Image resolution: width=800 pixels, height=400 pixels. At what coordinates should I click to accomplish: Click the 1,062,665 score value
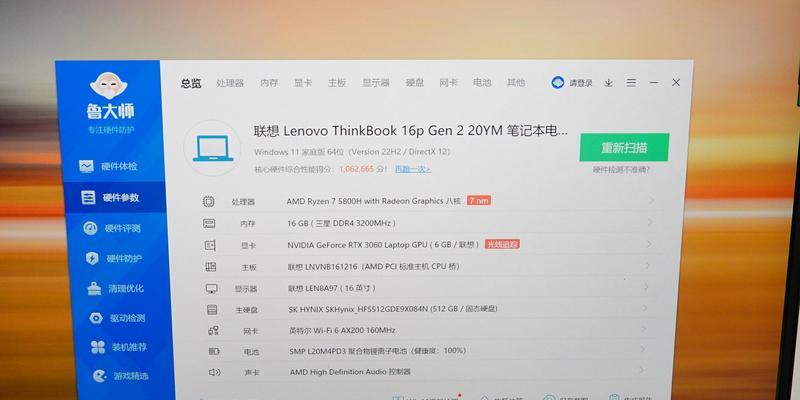coord(357,168)
